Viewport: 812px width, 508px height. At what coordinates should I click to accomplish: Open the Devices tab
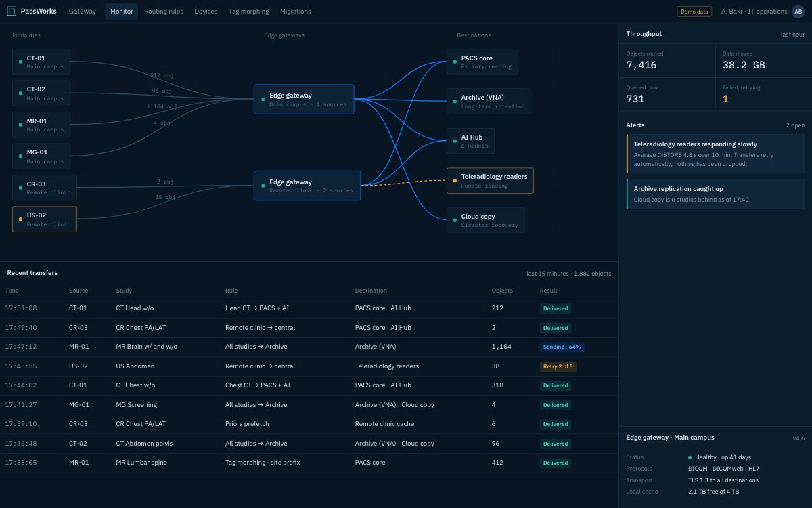(206, 12)
